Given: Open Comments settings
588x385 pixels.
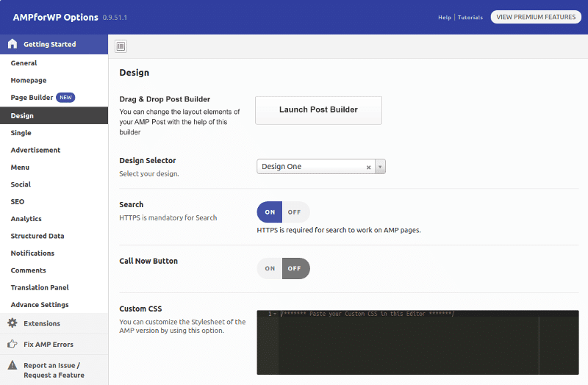Looking at the screenshot, I should (x=54, y=270).
